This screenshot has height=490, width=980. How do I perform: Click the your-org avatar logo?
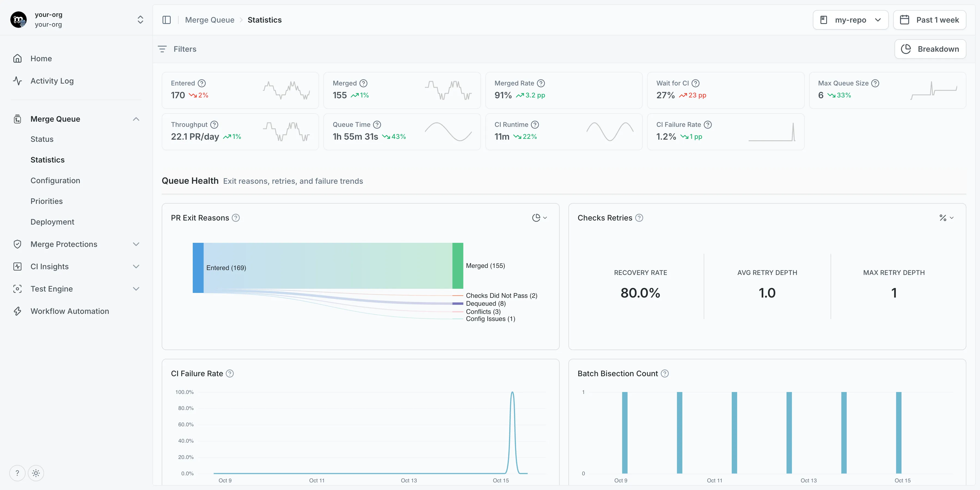[18, 19]
